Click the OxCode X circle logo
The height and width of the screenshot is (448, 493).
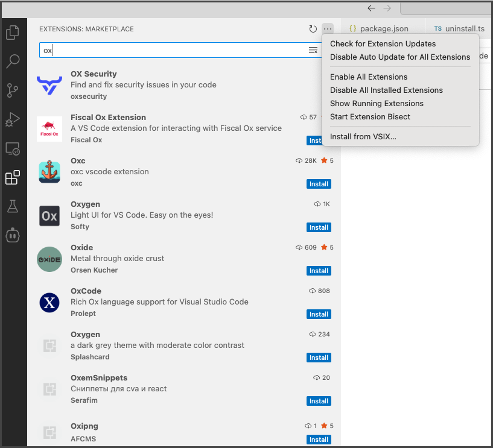[x=49, y=303]
